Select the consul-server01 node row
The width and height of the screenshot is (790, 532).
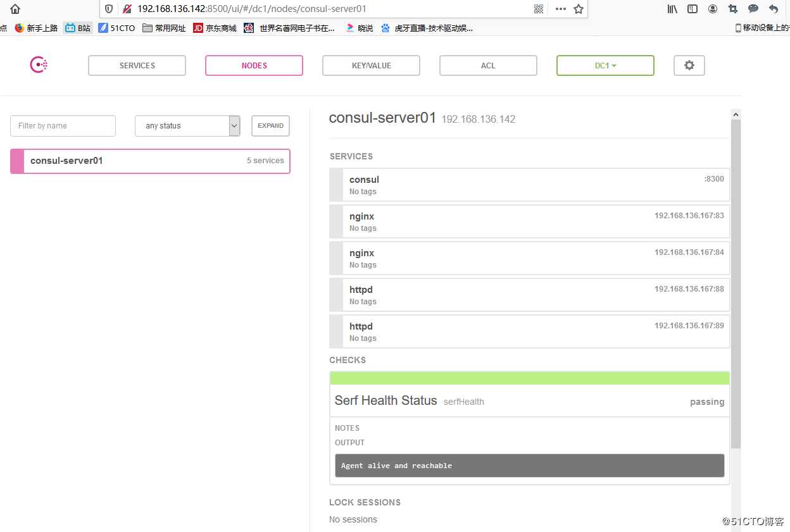coord(150,161)
